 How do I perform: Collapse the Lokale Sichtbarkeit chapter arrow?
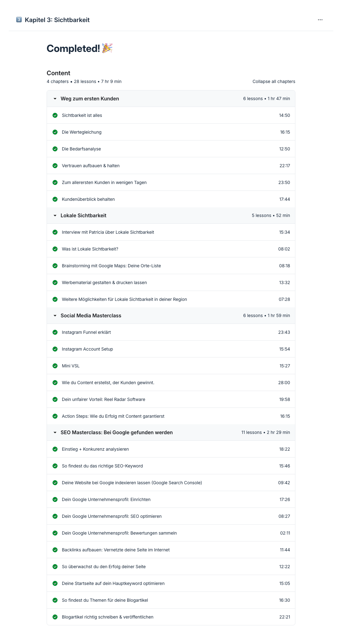click(x=55, y=215)
